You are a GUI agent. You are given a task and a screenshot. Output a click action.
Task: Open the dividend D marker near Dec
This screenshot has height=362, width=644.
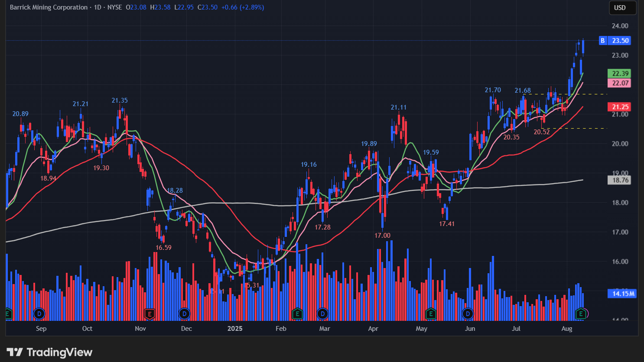(184, 314)
